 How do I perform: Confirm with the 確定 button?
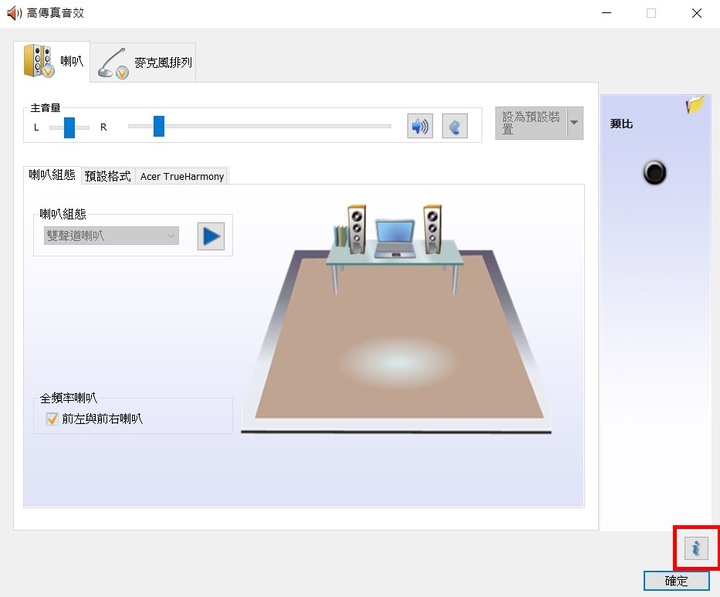pos(676,581)
